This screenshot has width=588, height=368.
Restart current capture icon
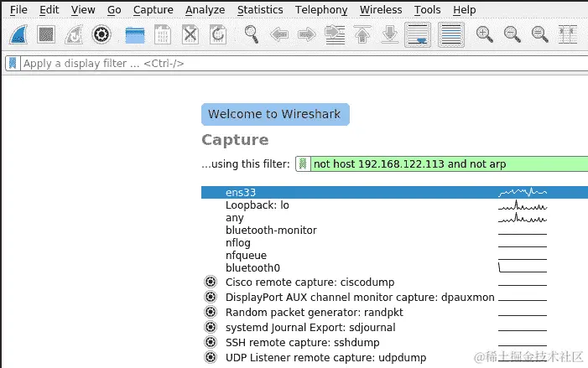click(x=74, y=35)
